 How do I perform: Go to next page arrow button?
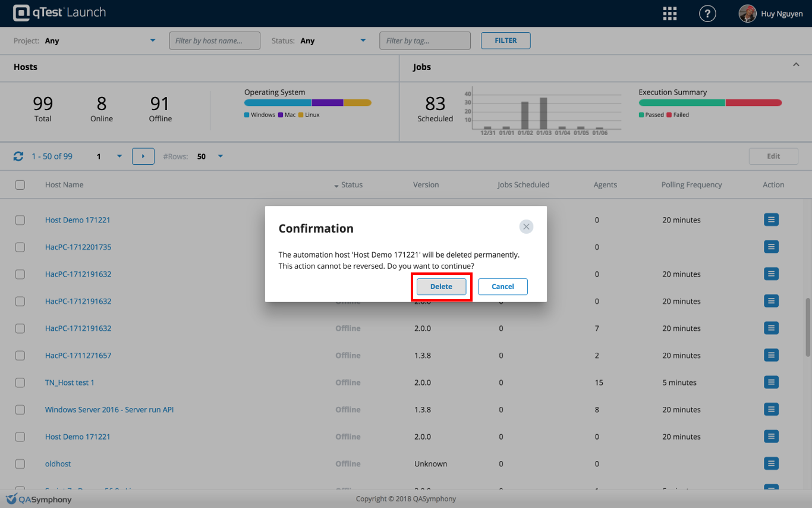(x=143, y=156)
